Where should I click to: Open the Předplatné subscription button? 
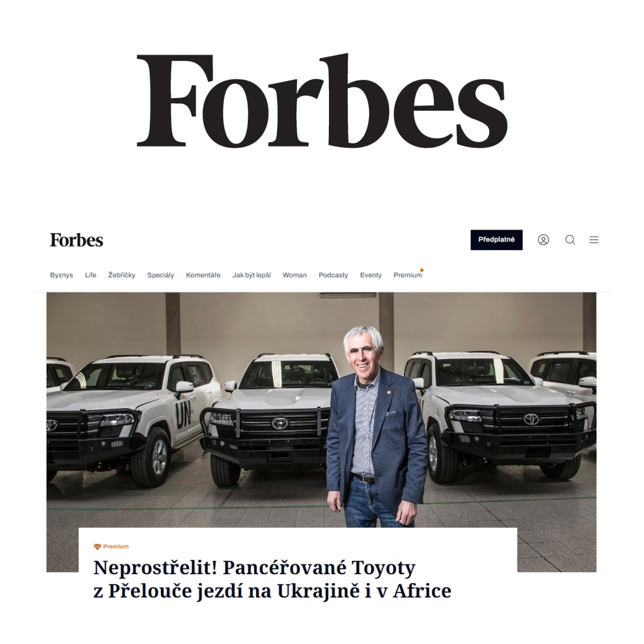pyautogui.click(x=497, y=240)
